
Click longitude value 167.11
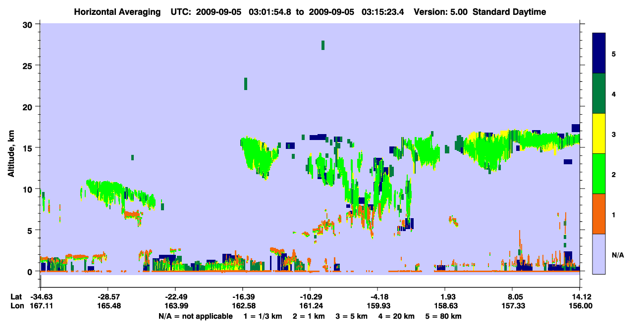[x=41, y=306]
